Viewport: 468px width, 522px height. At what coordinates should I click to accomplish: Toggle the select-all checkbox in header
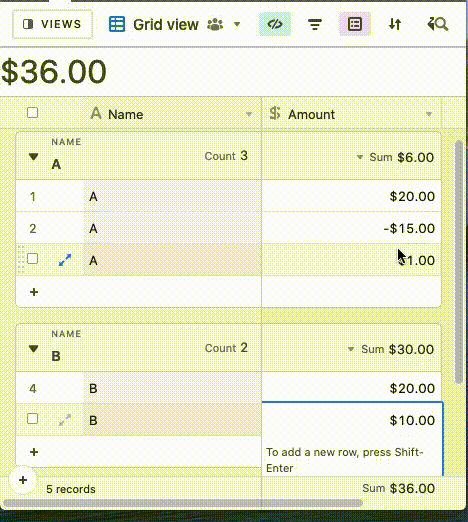pyautogui.click(x=32, y=113)
